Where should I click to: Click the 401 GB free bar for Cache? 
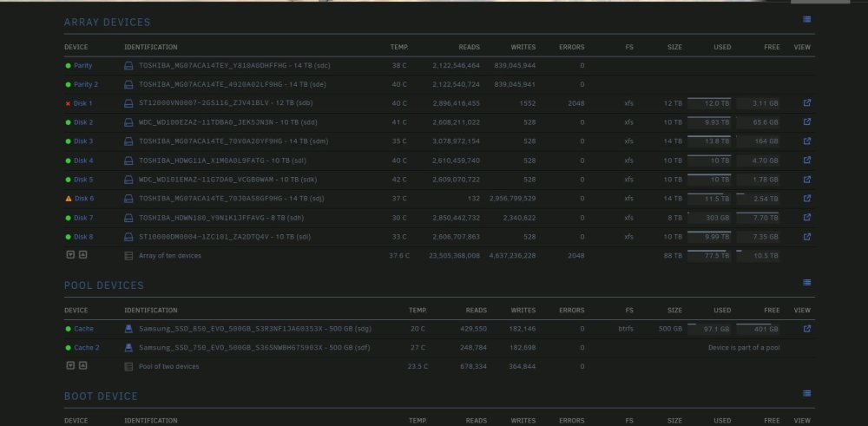coord(758,329)
